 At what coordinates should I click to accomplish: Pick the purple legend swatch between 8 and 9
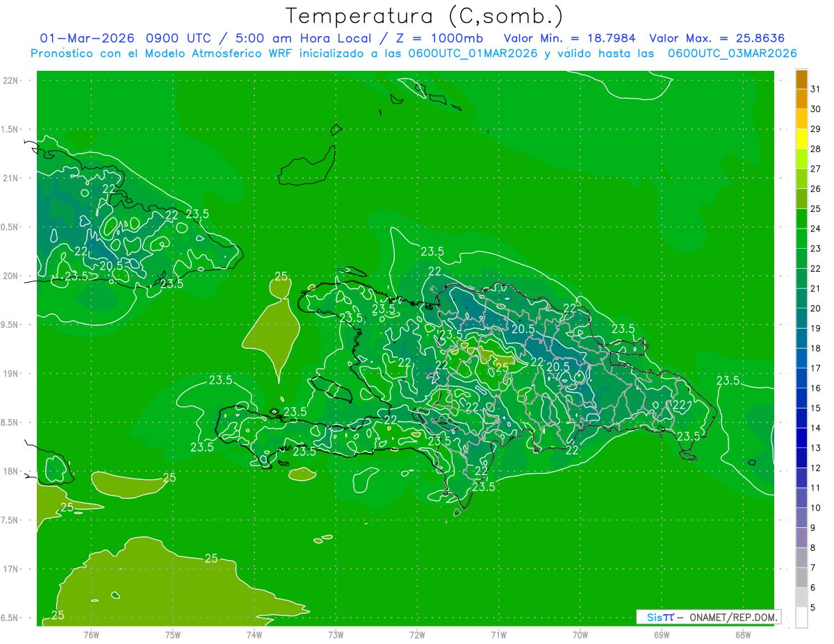click(x=801, y=538)
